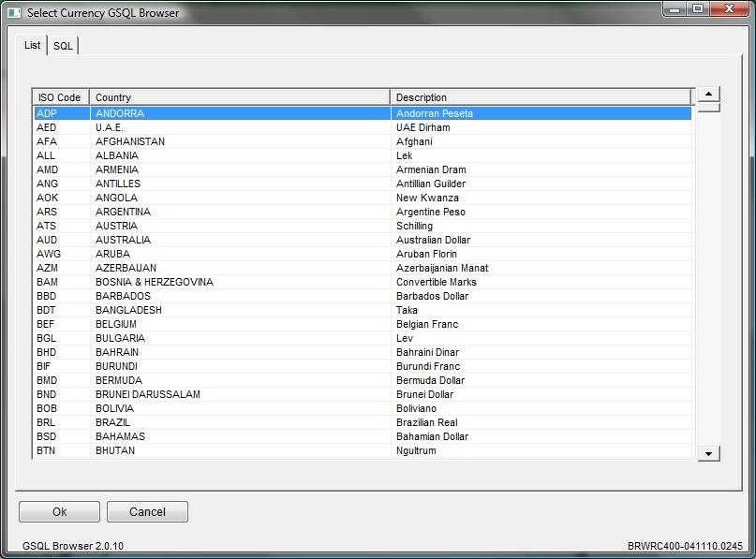Sort by the Description column header

[x=541, y=97]
